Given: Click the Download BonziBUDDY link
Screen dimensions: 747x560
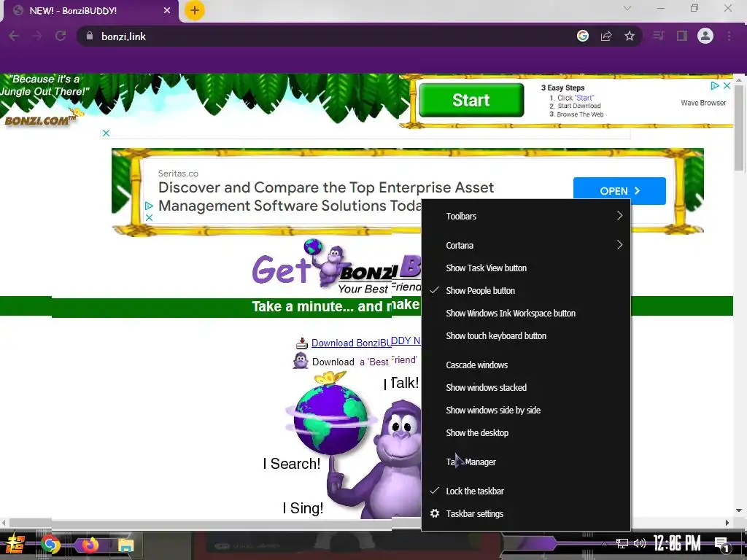Looking at the screenshot, I should pyautogui.click(x=366, y=343).
